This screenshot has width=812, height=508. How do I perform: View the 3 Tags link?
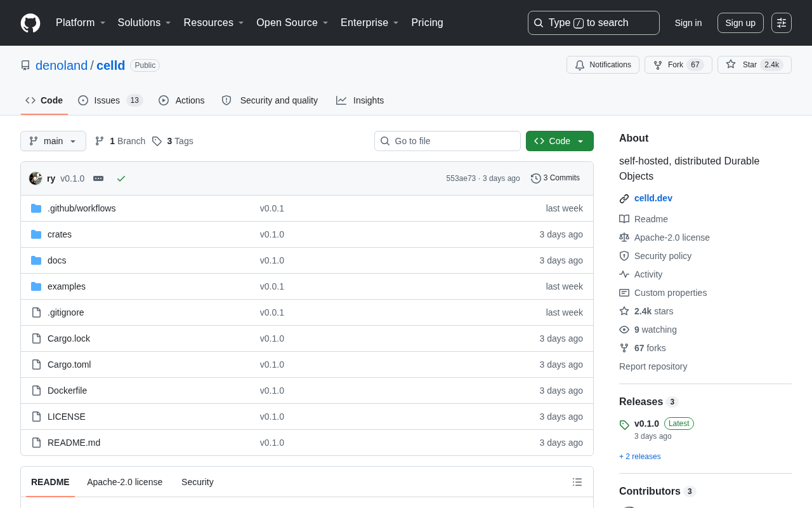[173, 141]
